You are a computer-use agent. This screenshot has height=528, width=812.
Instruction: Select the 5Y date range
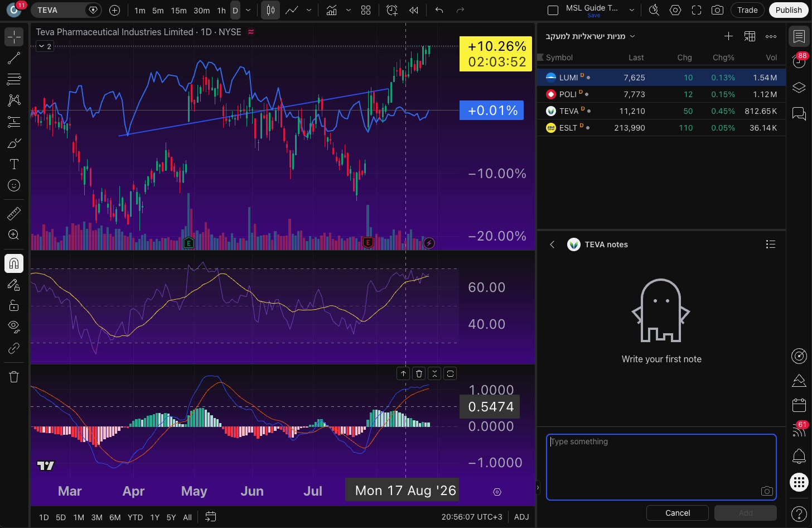coord(171,517)
